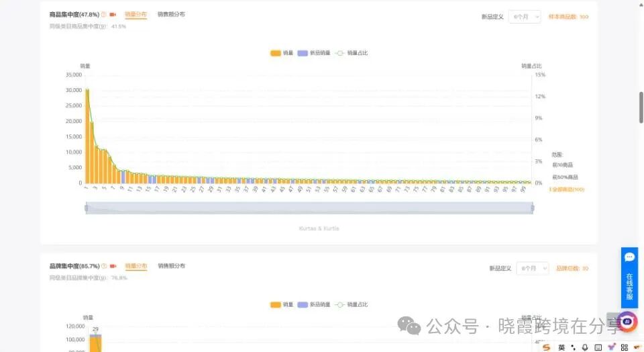Click the purple skin icon in IME bar
Image resolution: width=644 pixels, height=352 pixels.
[612, 347]
